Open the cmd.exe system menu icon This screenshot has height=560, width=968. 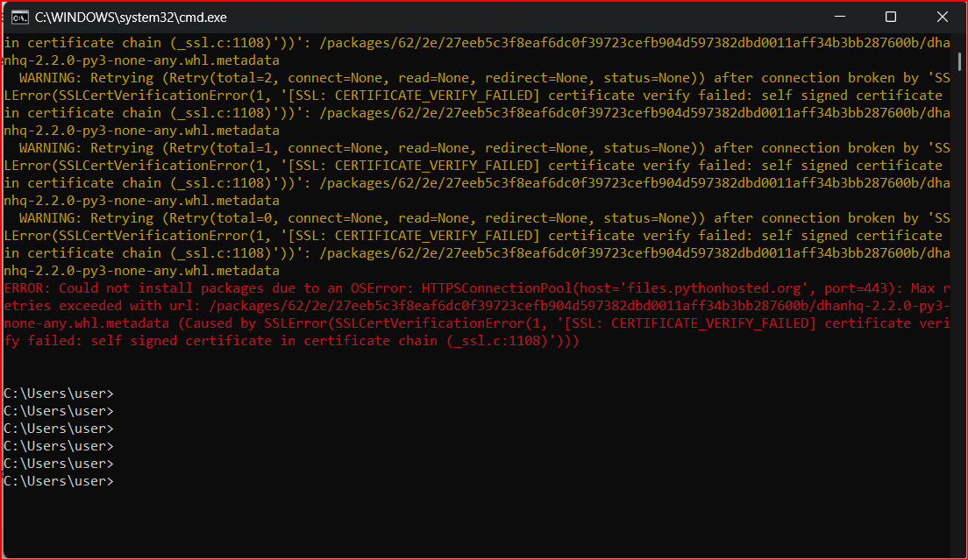click(x=20, y=18)
